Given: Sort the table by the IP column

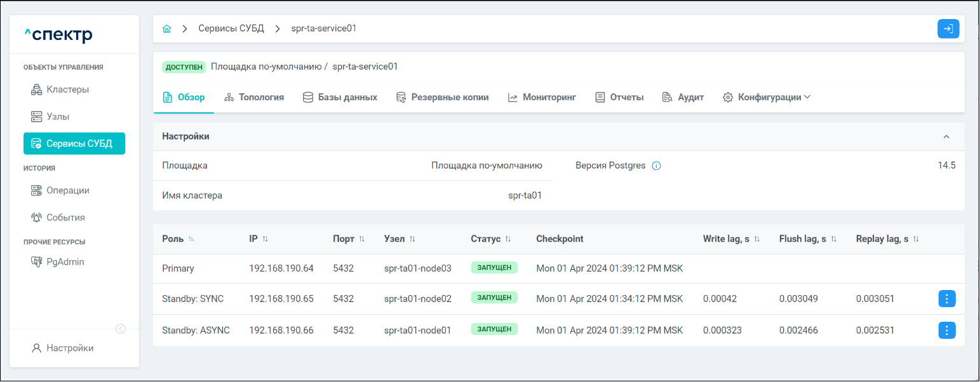Looking at the screenshot, I should coord(265,239).
